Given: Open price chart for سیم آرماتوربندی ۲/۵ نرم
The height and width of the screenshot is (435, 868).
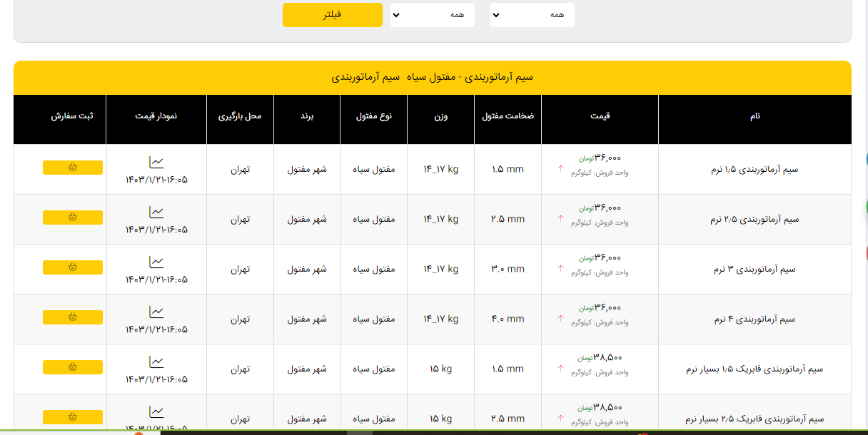Looking at the screenshot, I should point(156,212).
